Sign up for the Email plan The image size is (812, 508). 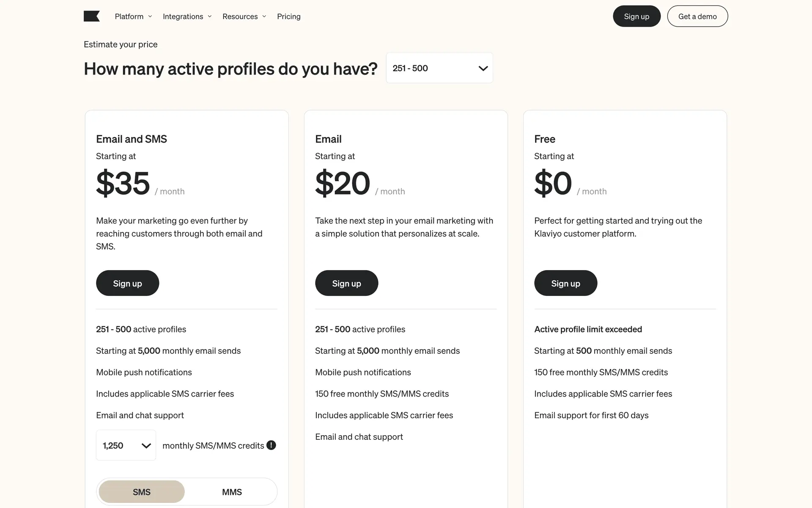tap(346, 283)
